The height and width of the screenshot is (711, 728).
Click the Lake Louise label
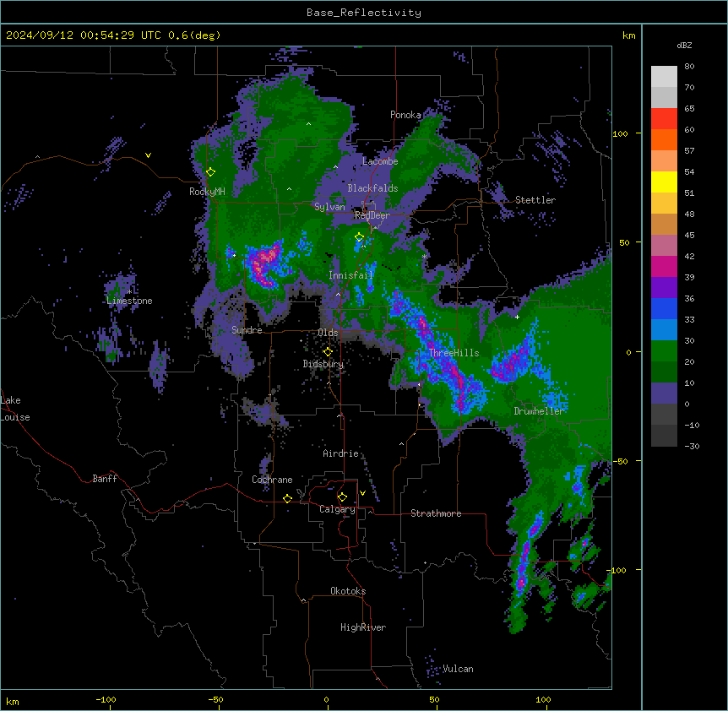[x=15, y=409]
